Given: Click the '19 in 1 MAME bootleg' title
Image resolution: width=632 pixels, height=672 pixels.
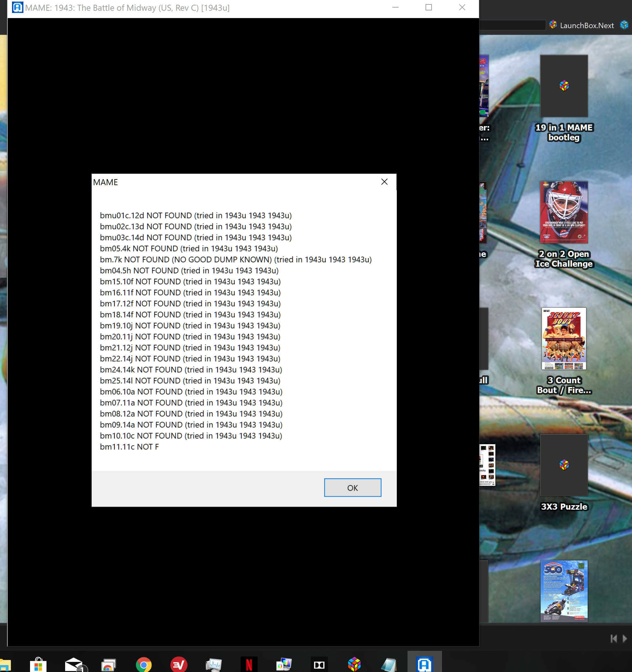Looking at the screenshot, I should pyautogui.click(x=564, y=132).
